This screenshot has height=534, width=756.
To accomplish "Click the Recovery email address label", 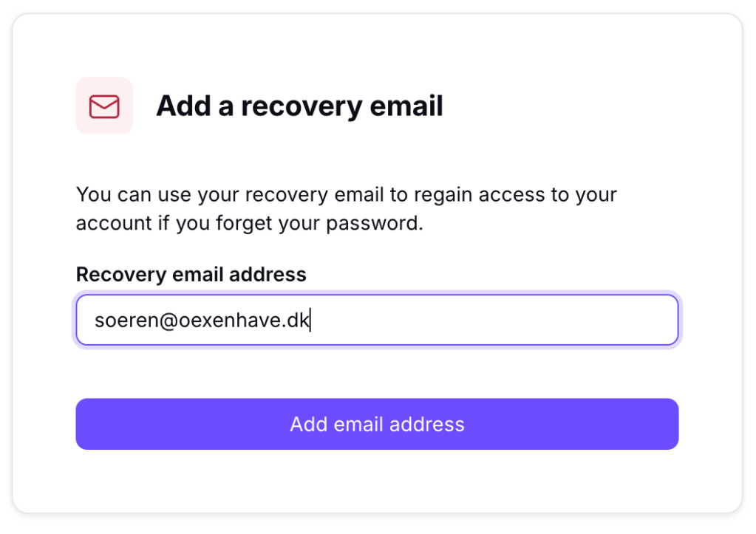I will [x=191, y=275].
